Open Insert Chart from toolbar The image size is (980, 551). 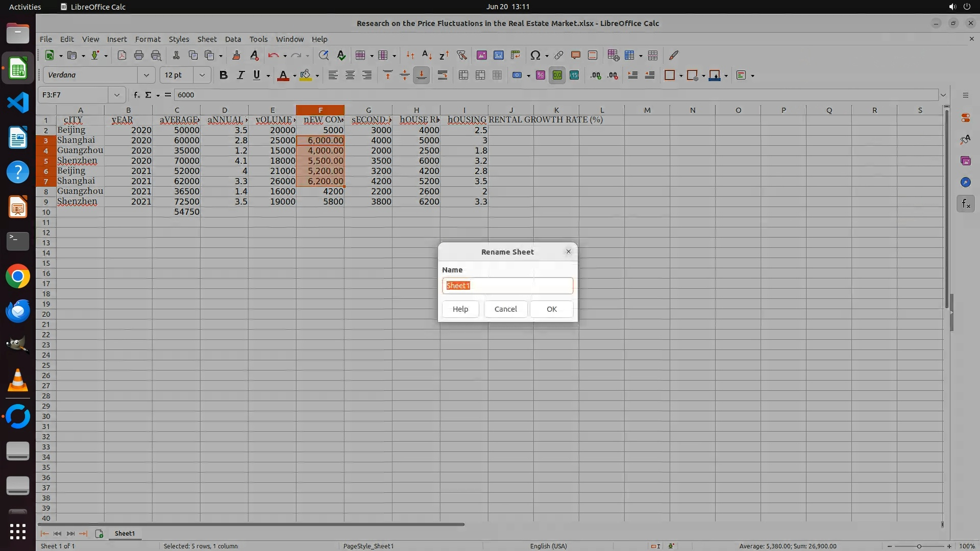tap(499, 56)
